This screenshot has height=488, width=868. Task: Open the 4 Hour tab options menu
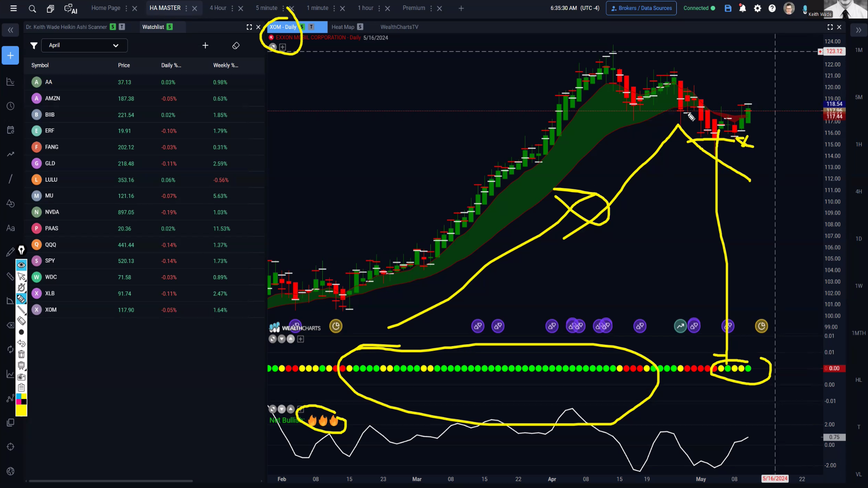[232, 8]
